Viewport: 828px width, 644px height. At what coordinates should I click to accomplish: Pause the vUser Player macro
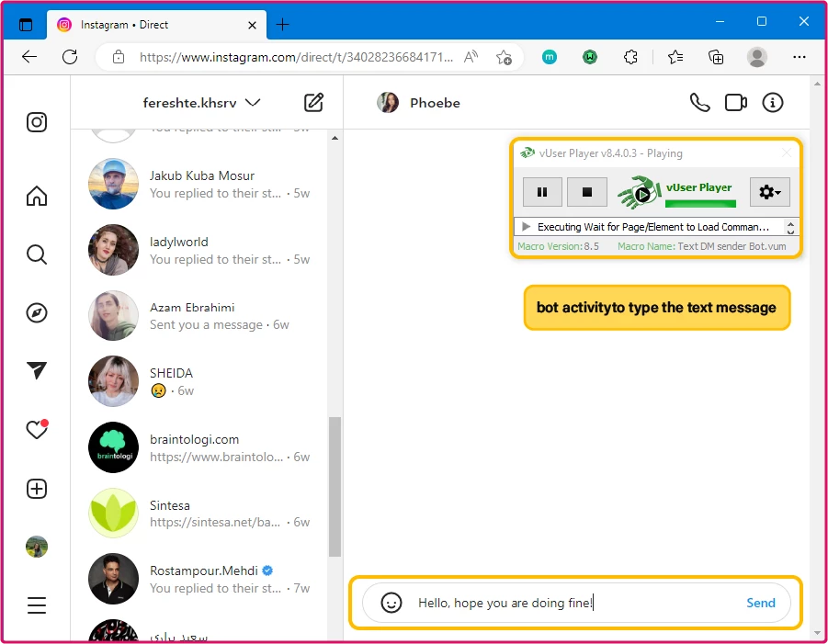(542, 192)
